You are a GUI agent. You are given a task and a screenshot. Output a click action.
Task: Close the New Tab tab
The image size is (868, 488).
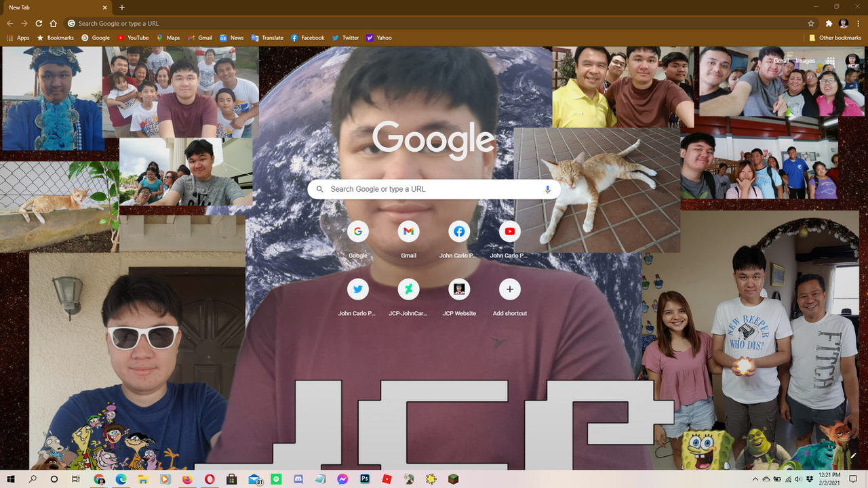pos(105,7)
